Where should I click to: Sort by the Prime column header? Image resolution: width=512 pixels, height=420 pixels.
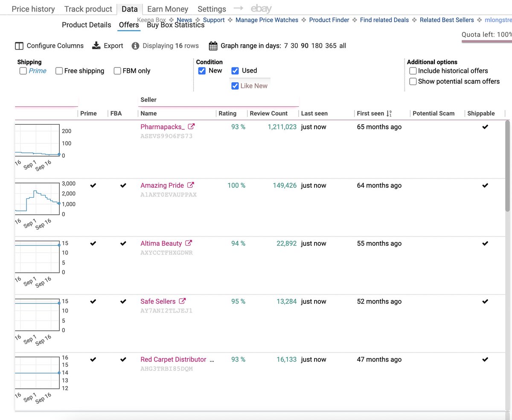coord(88,114)
